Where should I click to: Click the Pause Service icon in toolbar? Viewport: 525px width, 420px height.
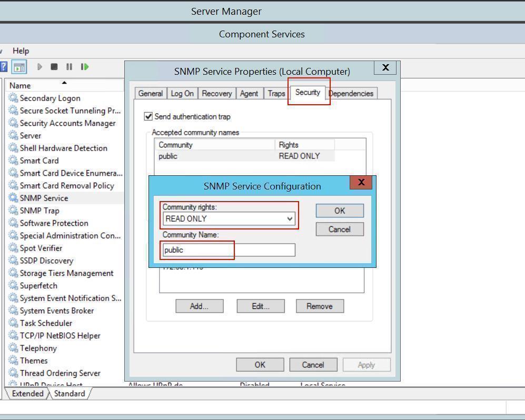point(70,67)
